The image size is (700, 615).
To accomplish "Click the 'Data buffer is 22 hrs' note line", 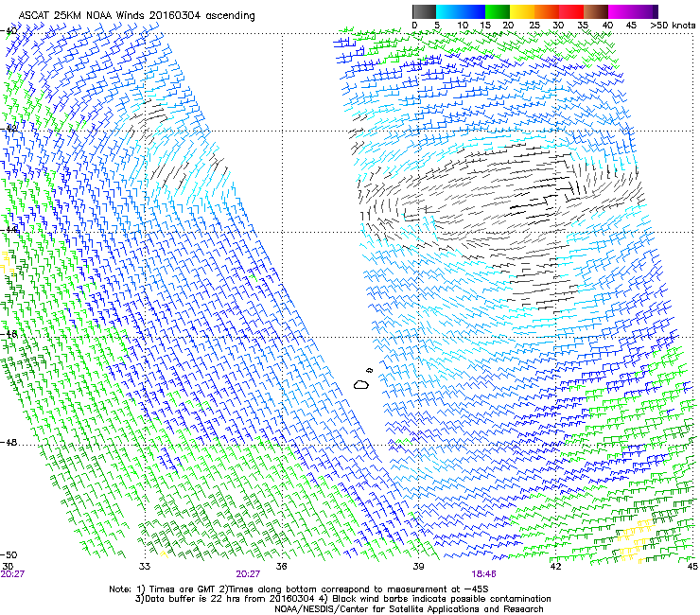I will [342, 599].
